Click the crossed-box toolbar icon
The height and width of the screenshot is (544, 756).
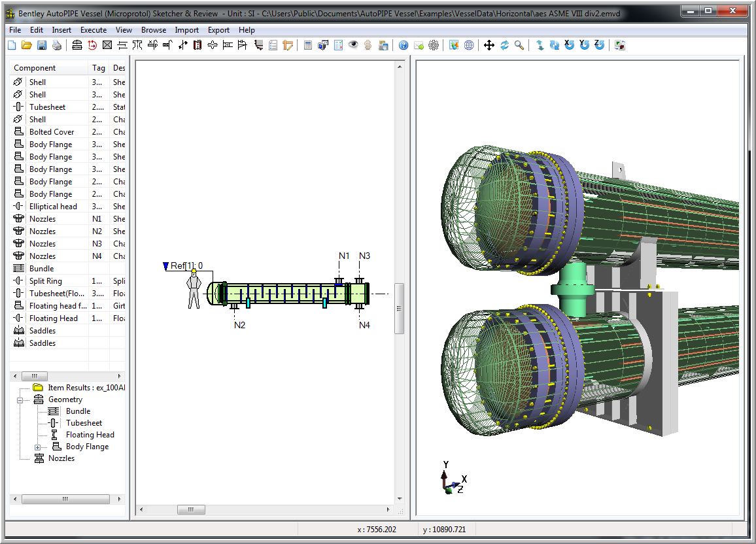point(107,45)
